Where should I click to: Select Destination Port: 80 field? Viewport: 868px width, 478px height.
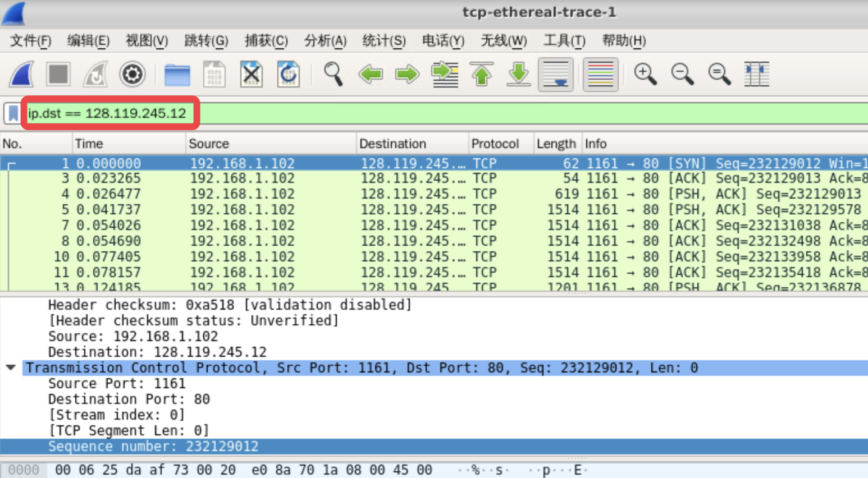tap(129, 399)
